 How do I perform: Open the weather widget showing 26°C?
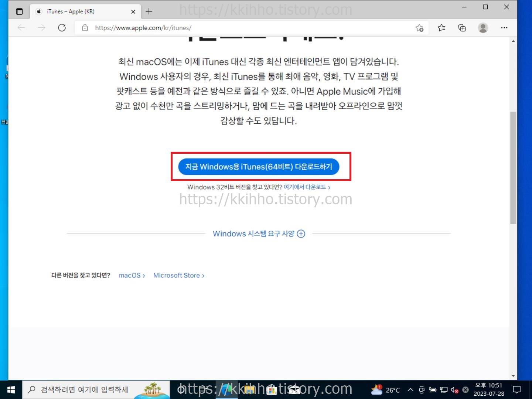tap(385, 390)
